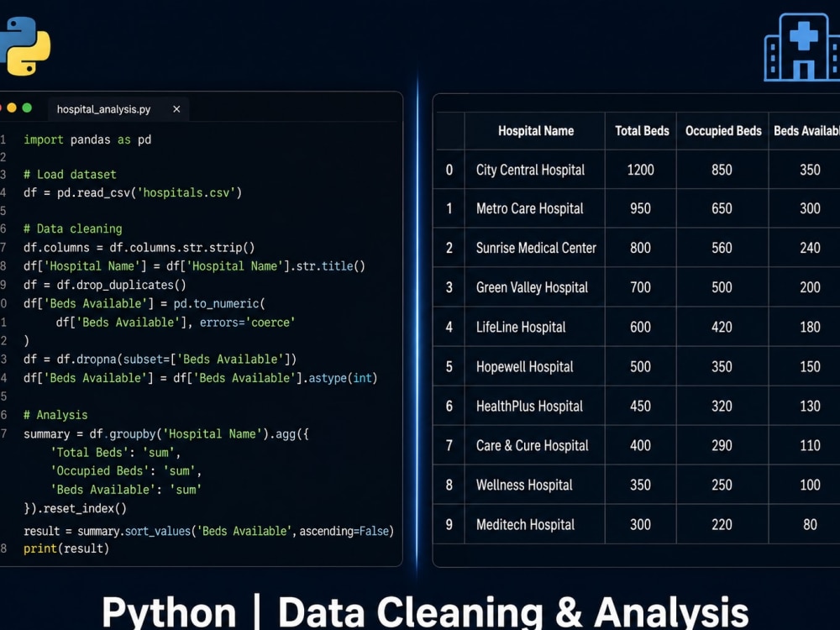Click the blue hospital building icon
The width and height of the screenshot is (840, 630).
[802, 47]
